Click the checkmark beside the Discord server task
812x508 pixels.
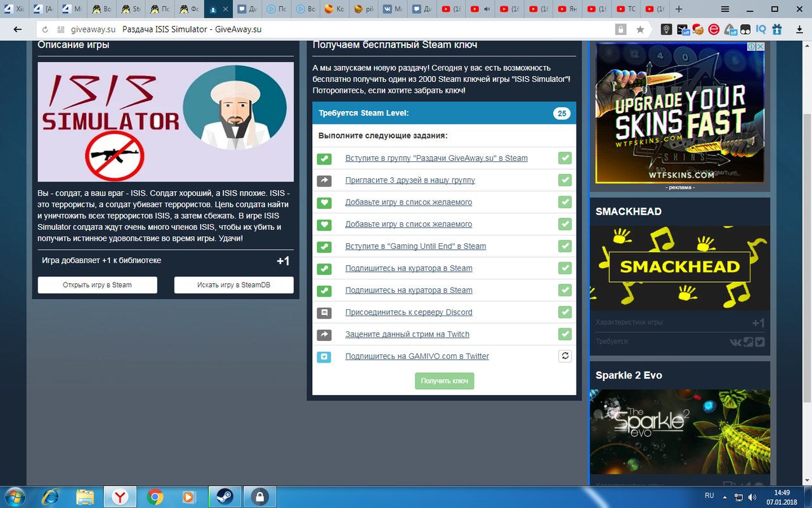tap(565, 312)
